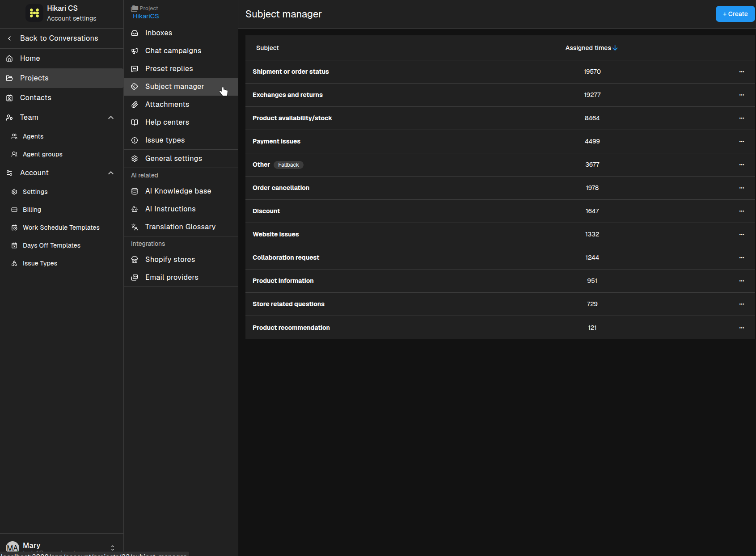Viewport: 756px width, 556px height.
Task: Click the General settings gear icon
Action: (x=135, y=159)
